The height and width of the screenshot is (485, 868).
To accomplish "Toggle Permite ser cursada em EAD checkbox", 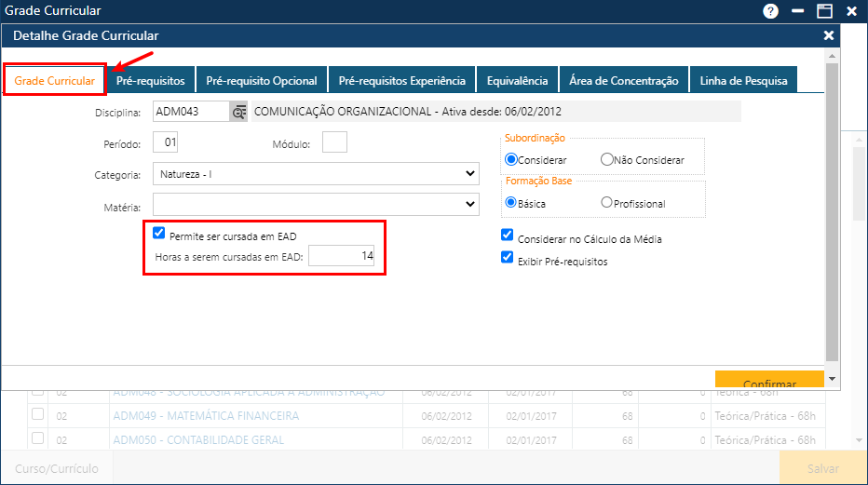I will tap(159, 235).
